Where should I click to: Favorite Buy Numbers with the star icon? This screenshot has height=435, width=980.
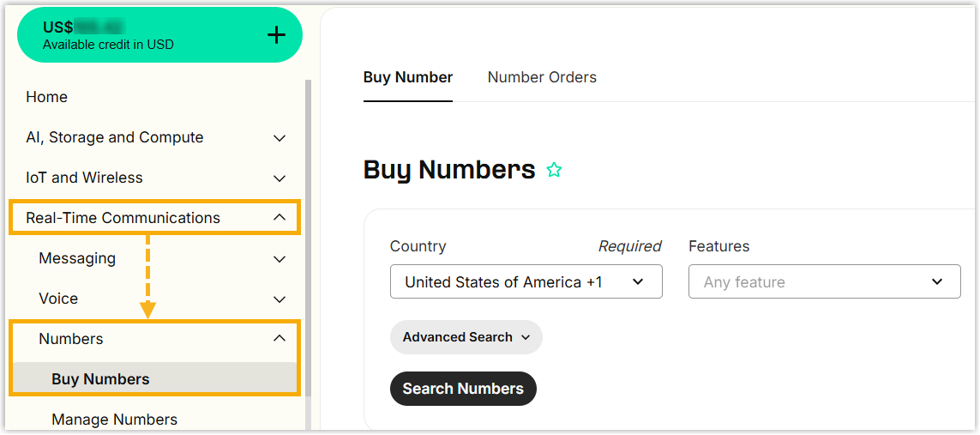(554, 170)
